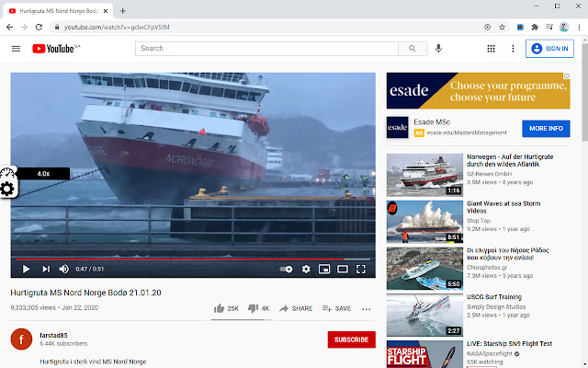The width and height of the screenshot is (588, 368).
Task: Enter full screen mode
Action: (361, 269)
